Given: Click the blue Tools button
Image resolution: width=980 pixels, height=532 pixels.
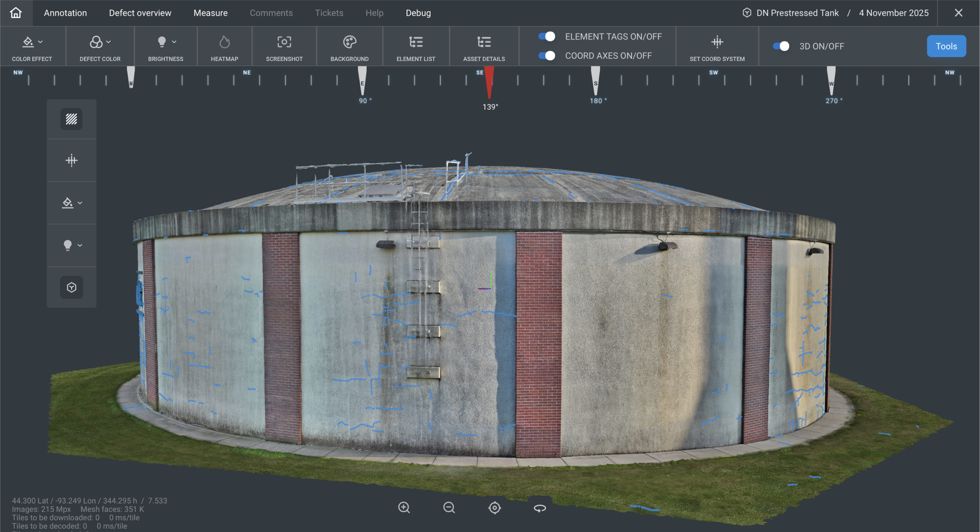Looking at the screenshot, I should (x=946, y=46).
